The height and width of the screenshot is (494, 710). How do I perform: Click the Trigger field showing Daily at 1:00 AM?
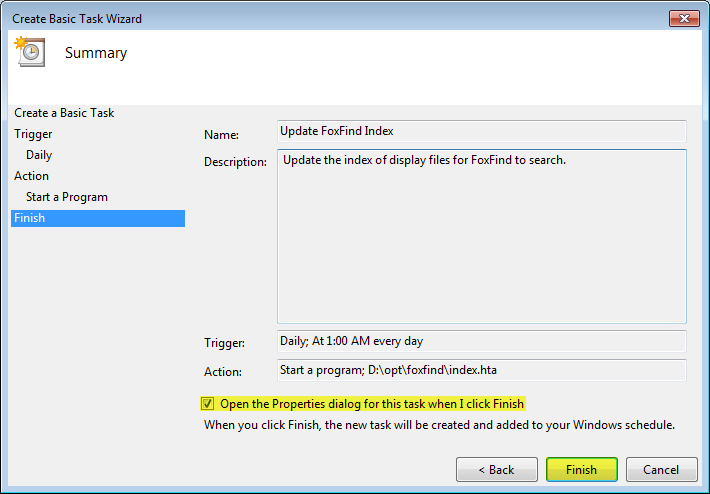point(482,341)
